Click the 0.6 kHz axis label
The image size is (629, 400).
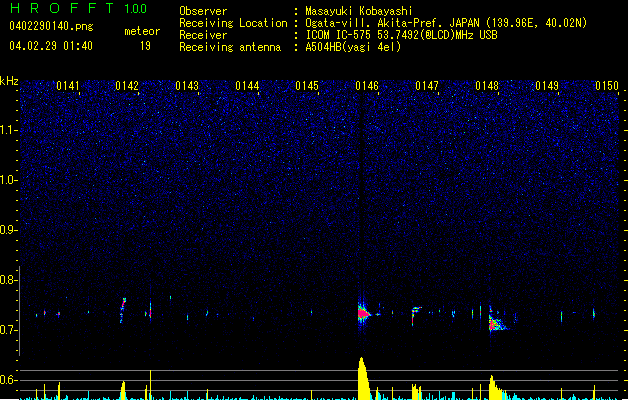[x=8, y=380]
